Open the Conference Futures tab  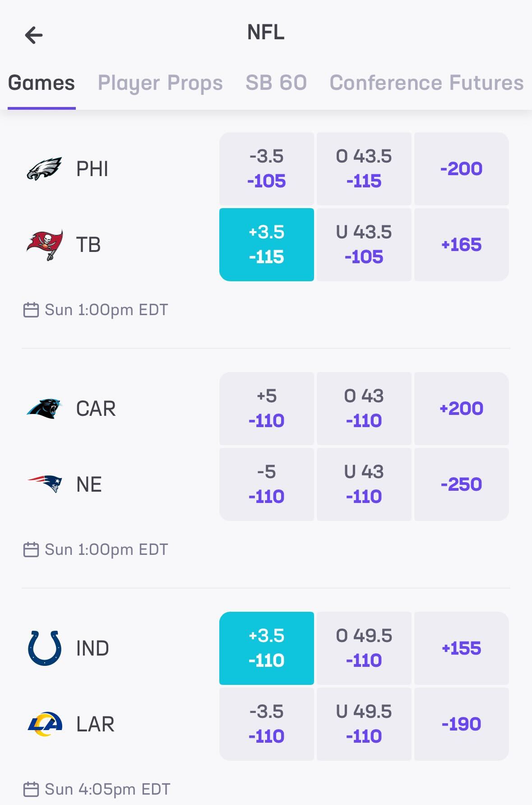pyautogui.click(x=426, y=83)
